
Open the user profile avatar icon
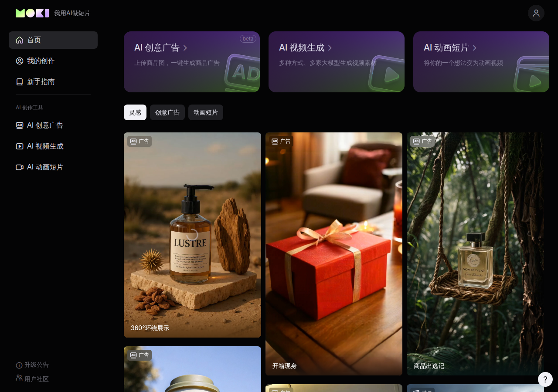pos(536,13)
